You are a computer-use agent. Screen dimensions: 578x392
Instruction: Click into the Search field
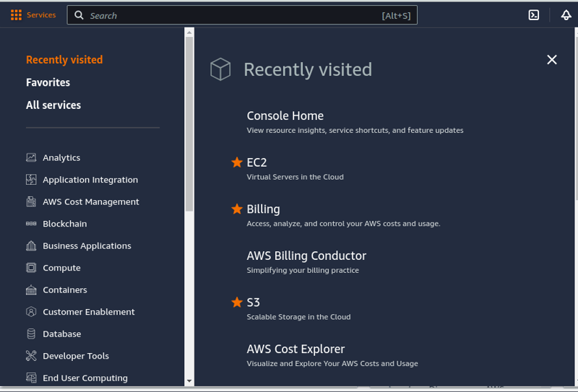coord(242,15)
